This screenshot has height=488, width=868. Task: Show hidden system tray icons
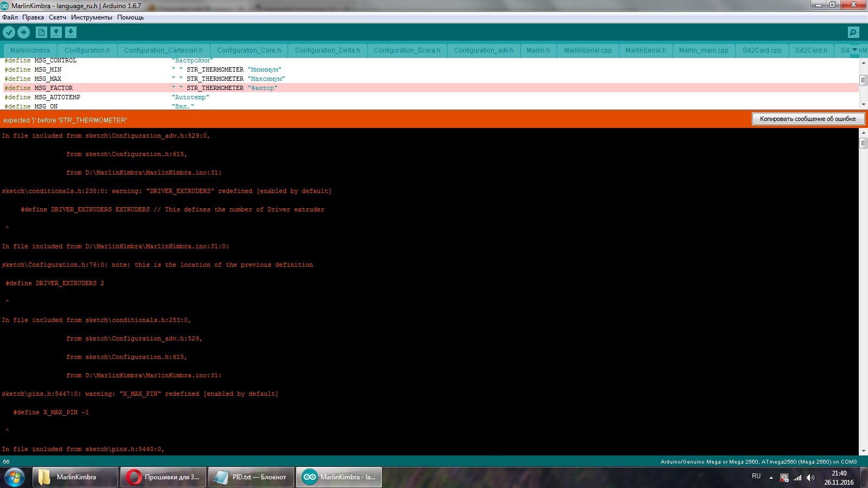click(771, 478)
